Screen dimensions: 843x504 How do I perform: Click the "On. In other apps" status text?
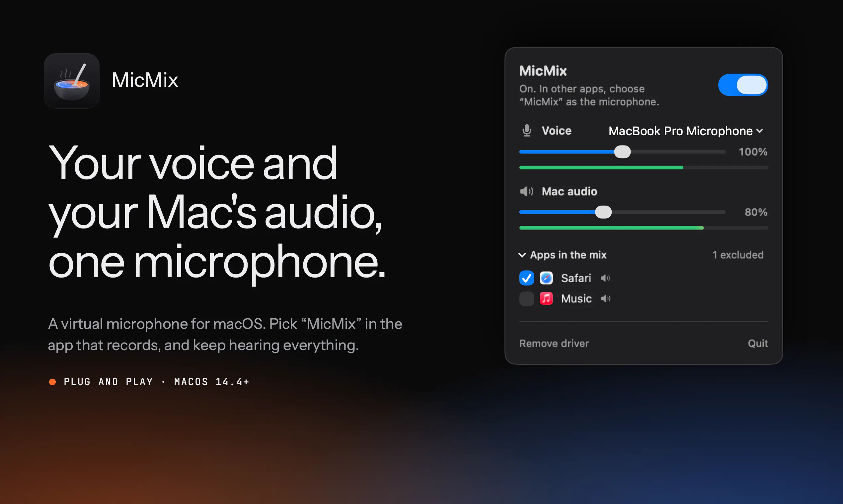click(x=589, y=95)
